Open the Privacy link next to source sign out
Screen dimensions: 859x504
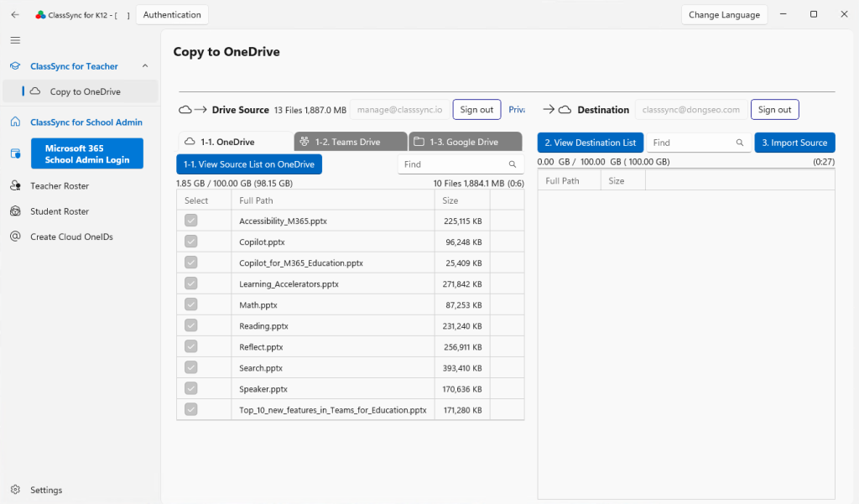pos(517,110)
